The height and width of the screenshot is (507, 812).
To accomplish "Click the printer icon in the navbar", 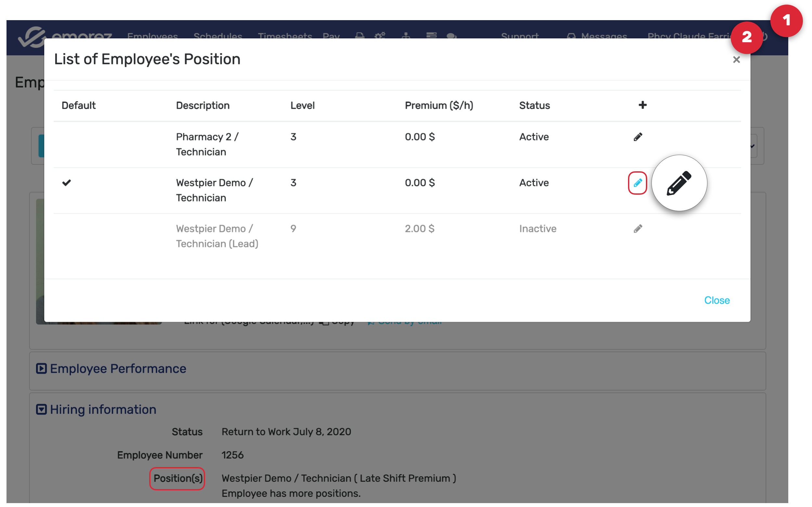I will [x=360, y=35].
